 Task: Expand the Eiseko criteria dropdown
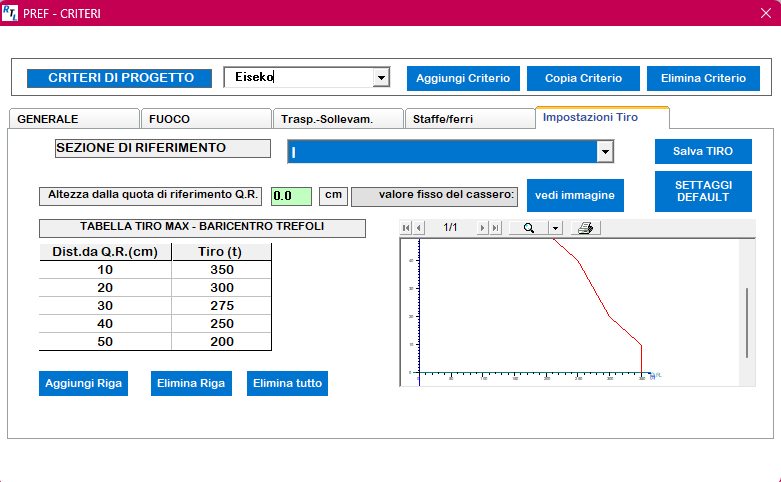(380, 78)
